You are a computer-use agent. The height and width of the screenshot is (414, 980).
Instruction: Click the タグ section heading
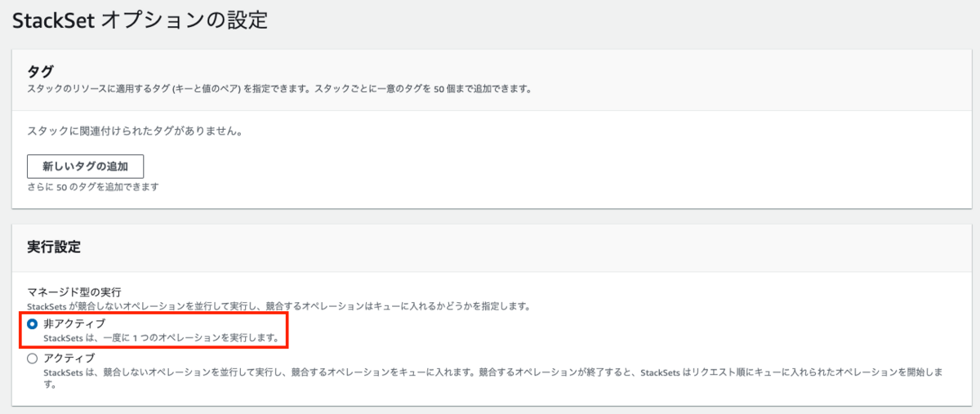pos(40,71)
